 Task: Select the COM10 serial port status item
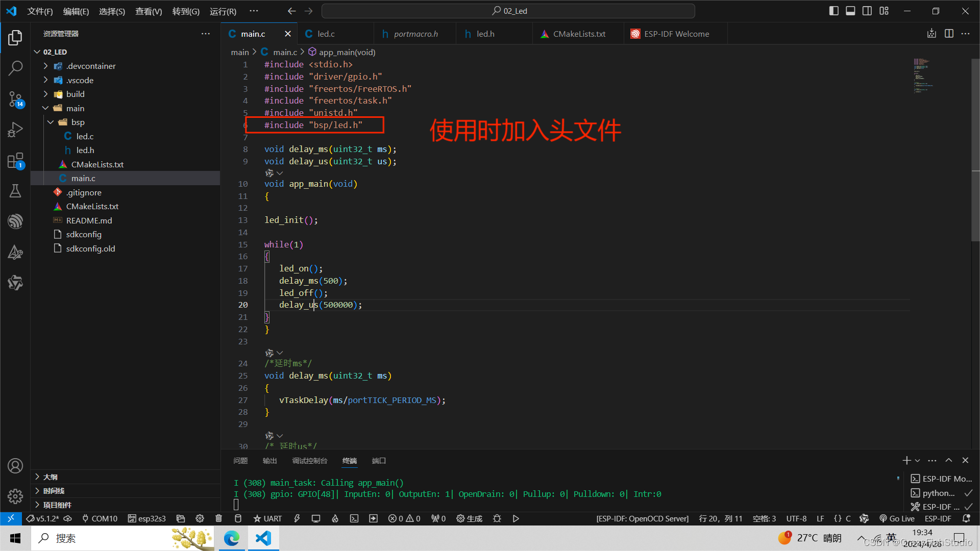tap(100, 518)
